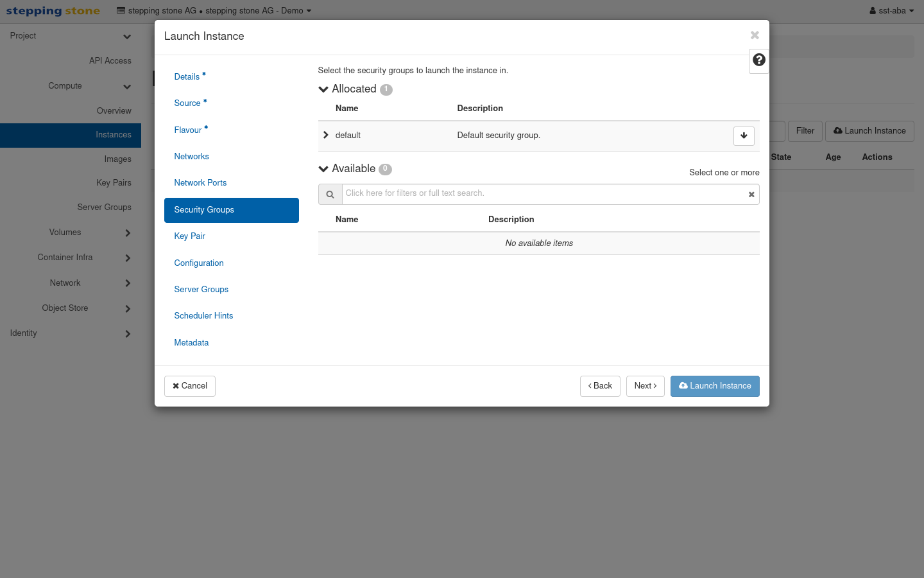Close the Launch Instance dialog
This screenshot has width=924, height=578.
(755, 35)
